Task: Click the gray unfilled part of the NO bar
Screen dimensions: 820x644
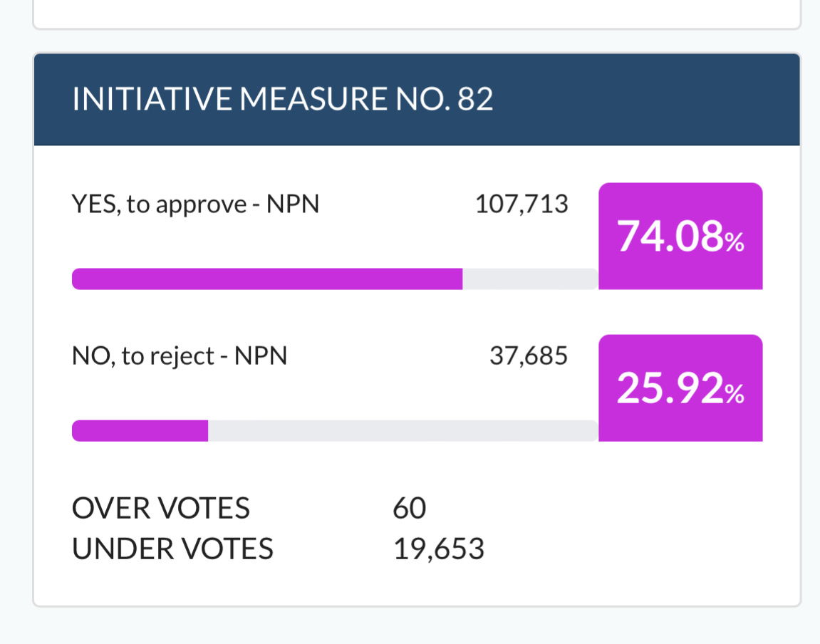Action: click(x=403, y=431)
